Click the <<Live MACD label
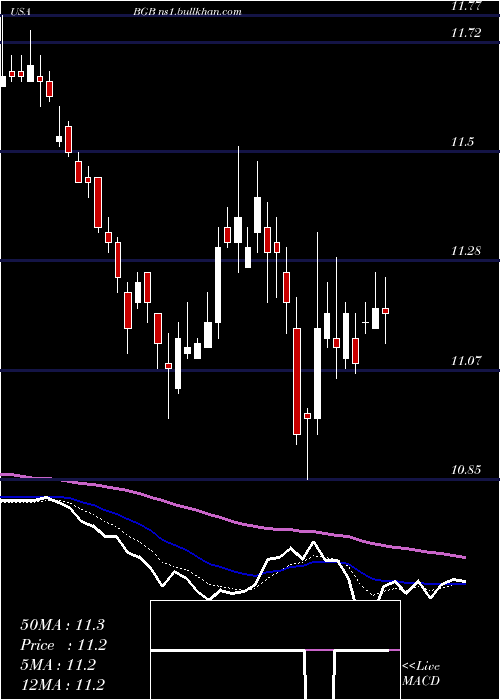Screen dimensions: 500x700 421,674
